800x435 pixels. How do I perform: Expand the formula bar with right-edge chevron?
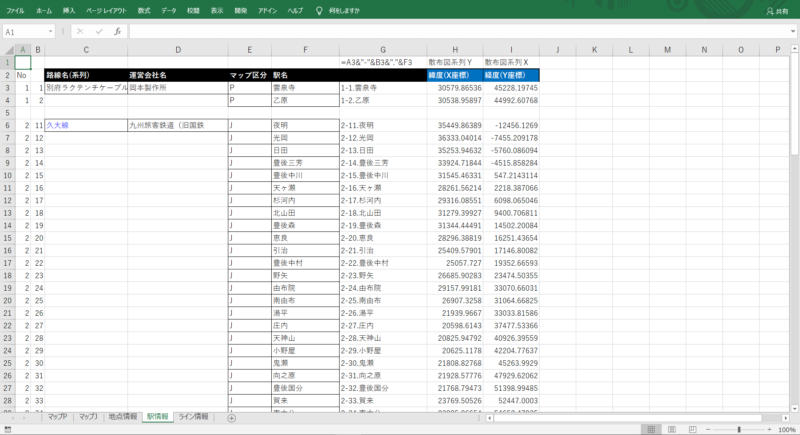(791, 31)
